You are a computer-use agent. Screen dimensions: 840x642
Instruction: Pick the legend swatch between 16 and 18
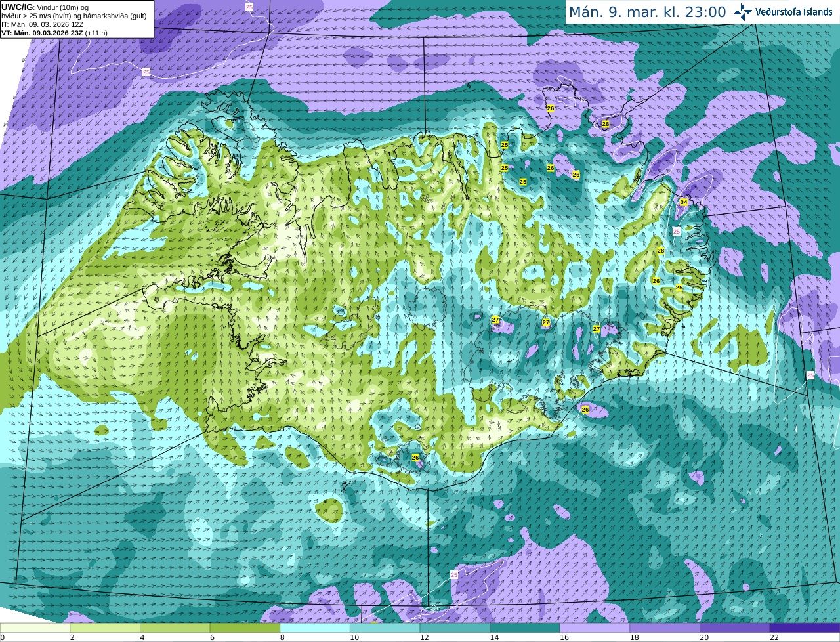click(595, 628)
